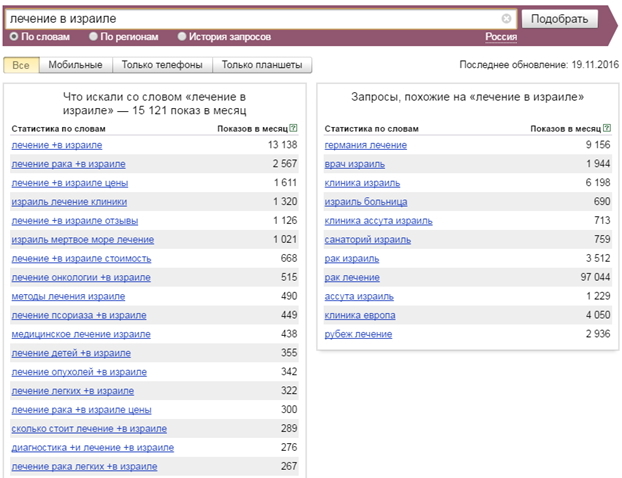Viewport: 622px width, 478px height.
Task: Open 'лечение опухолей +в израиле' link
Action: click(79, 372)
